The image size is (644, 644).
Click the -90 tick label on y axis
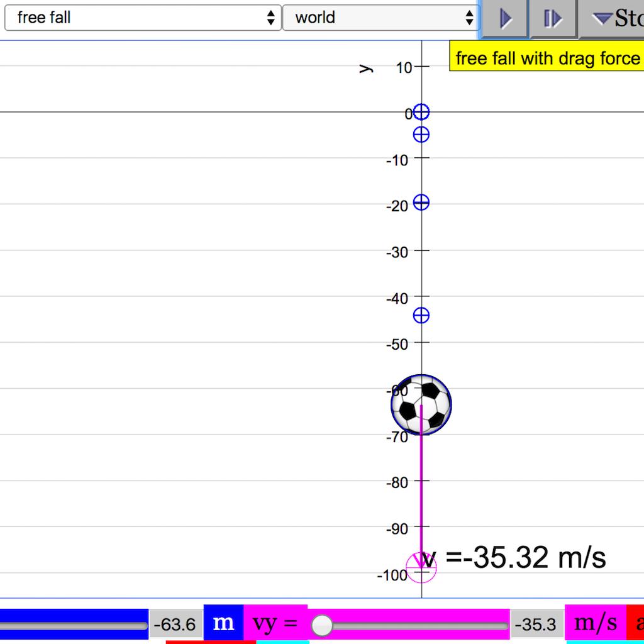click(x=397, y=529)
